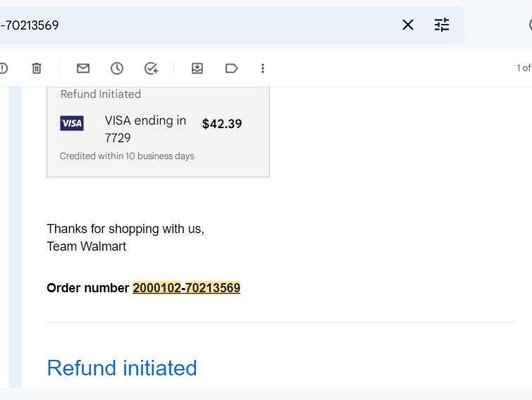532x400 pixels.
Task: Report this email as spam
Action: coord(4,68)
